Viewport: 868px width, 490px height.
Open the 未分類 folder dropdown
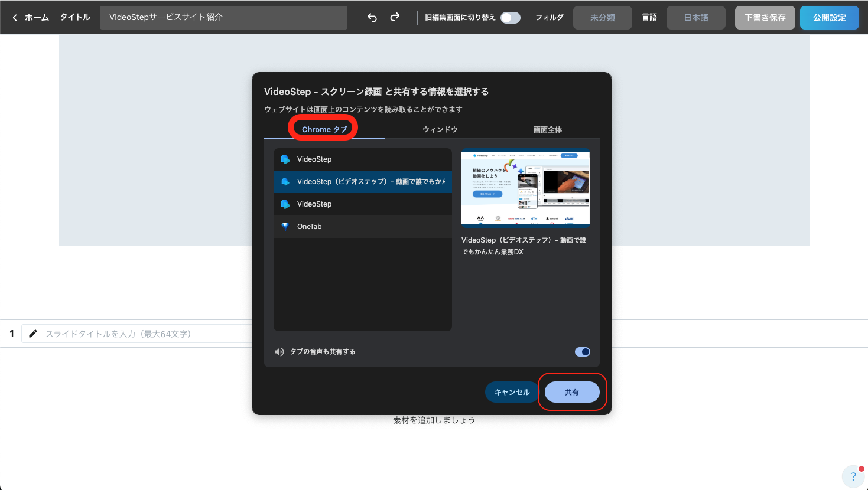coord(603,18)
